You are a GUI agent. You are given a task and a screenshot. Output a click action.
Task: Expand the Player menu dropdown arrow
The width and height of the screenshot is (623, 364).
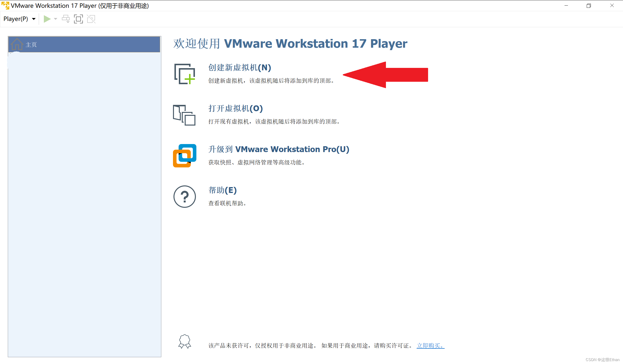pyautogui.click(x=34, y=19)
